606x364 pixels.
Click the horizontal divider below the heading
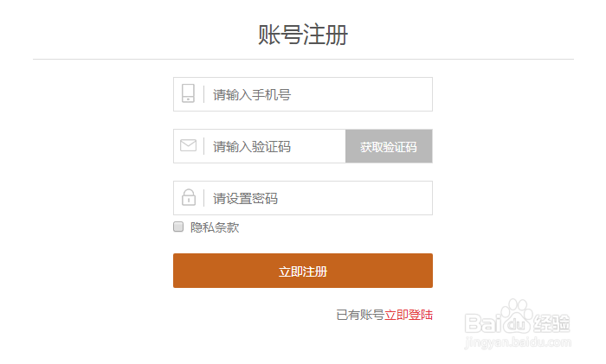[x=303, y=59]
